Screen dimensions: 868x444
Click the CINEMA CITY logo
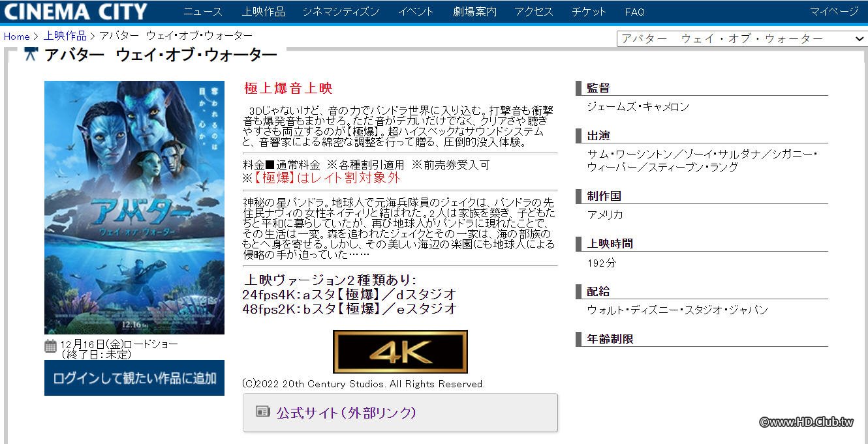pos(76,11)
